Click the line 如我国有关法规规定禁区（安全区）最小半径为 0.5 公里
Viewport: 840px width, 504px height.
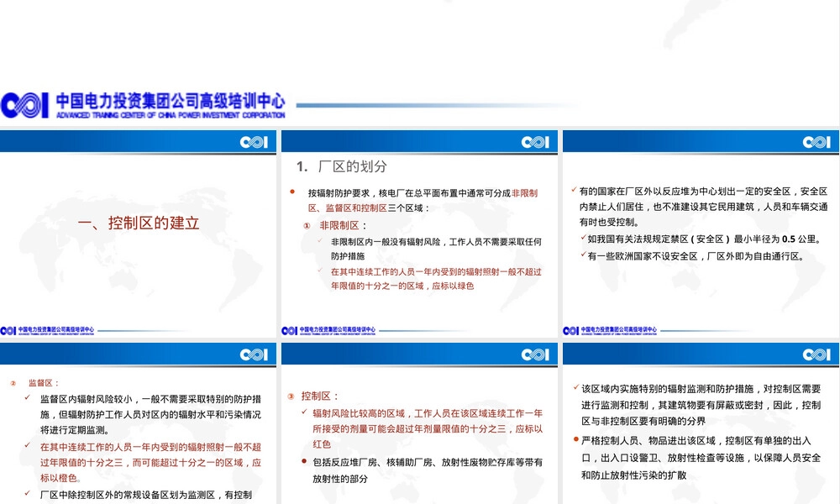[705, 239]
